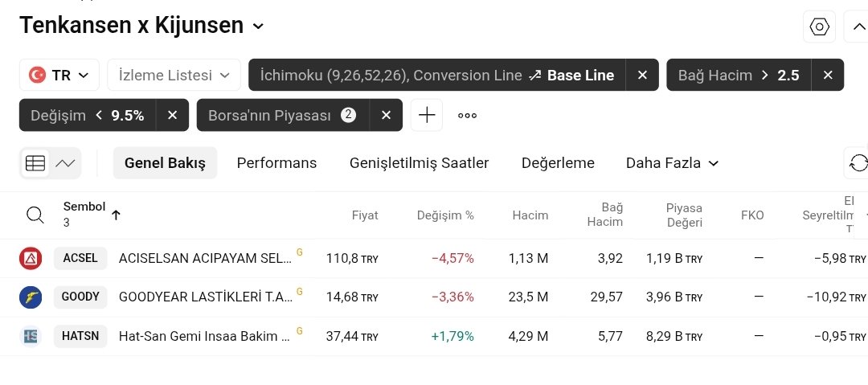This screenshot has height=385, width=868.
Task: Open the TR country dropdown
Action: pos(59,75)
